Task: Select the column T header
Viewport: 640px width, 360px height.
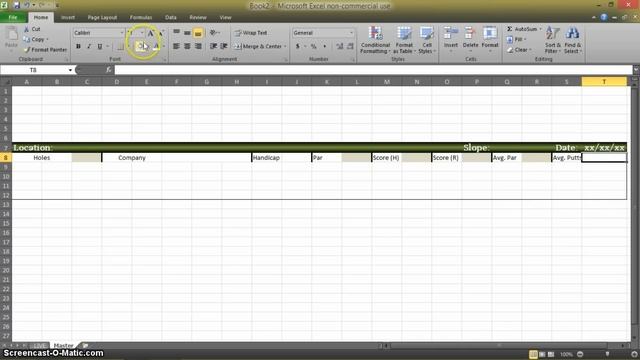Action: 604,82
